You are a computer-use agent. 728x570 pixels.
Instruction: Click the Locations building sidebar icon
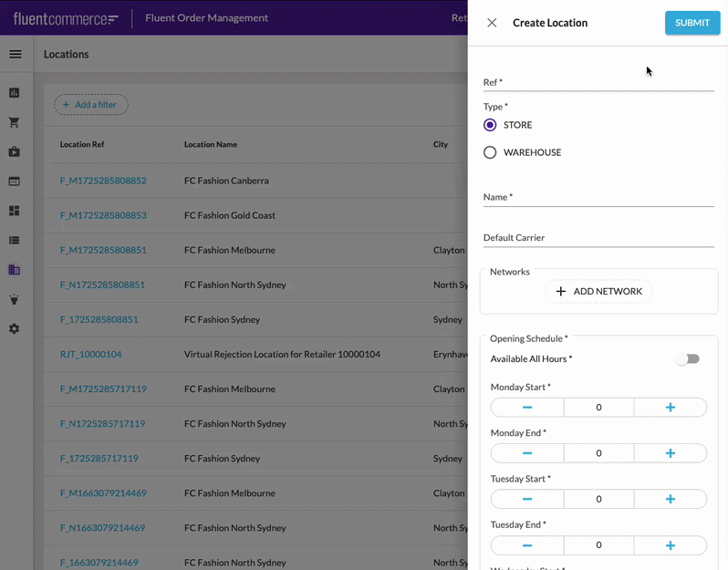(15, 270)
